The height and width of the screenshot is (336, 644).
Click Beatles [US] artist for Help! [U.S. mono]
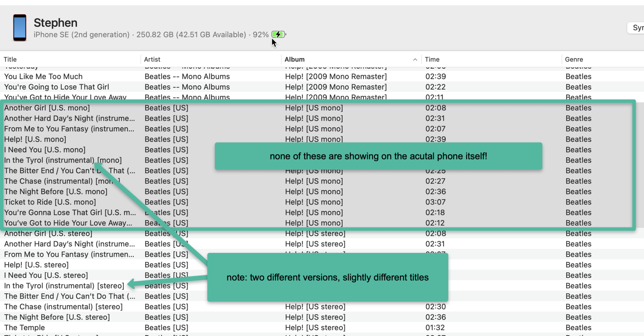point(166,139)
